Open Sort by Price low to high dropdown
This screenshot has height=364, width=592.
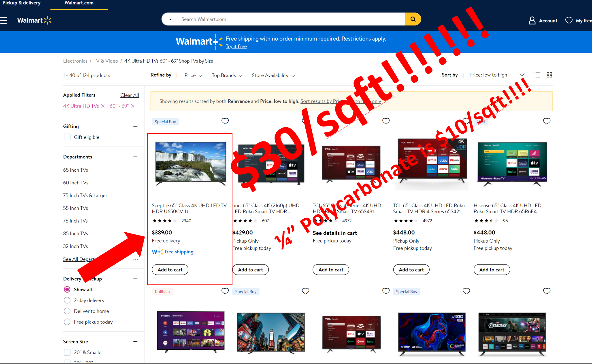click(x=496, y=75)
